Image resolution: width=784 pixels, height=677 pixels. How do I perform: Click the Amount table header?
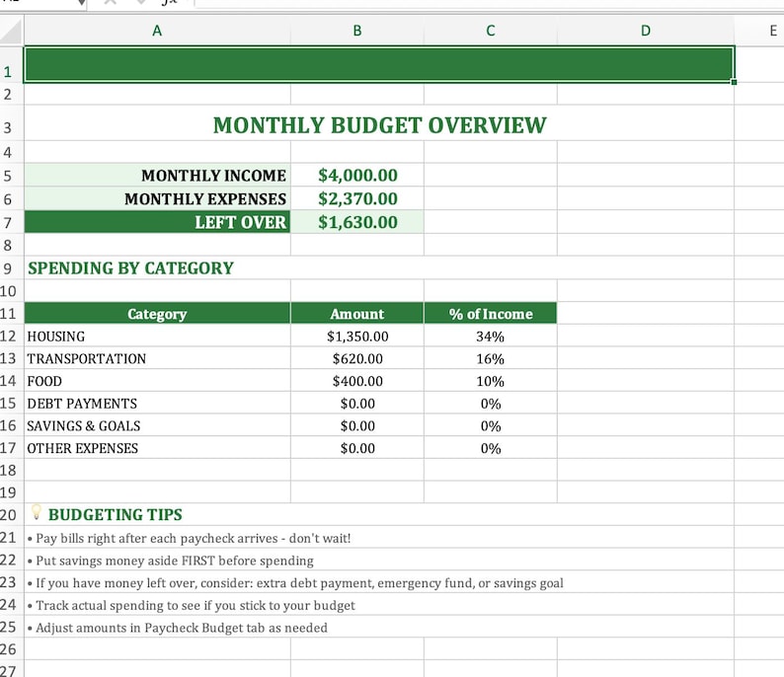[x=357, y=313]
